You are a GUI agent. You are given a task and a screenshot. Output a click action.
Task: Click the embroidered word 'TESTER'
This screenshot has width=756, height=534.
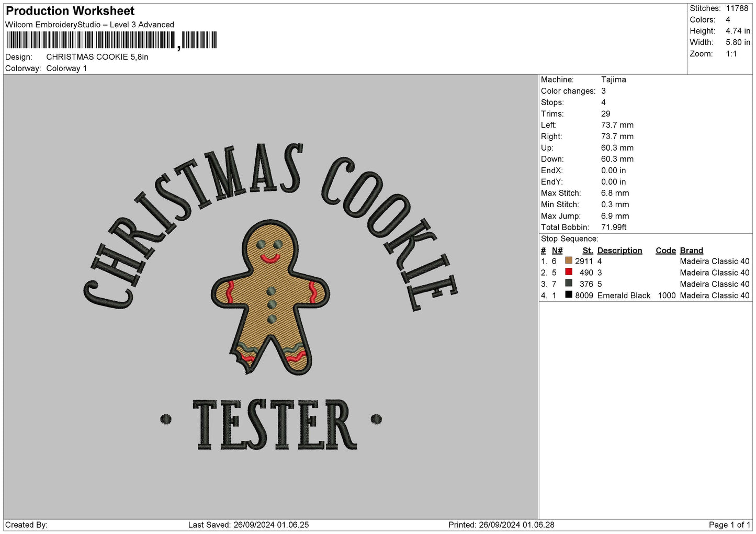[x=275, y=424]
